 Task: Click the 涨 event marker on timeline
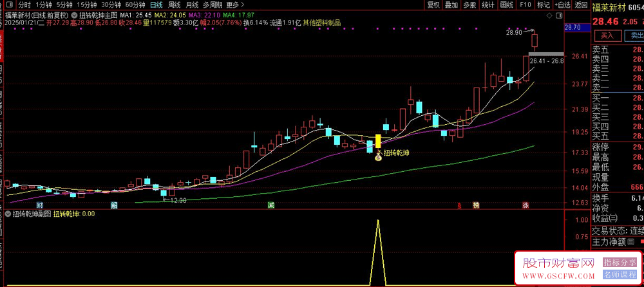tap(526, 205)
